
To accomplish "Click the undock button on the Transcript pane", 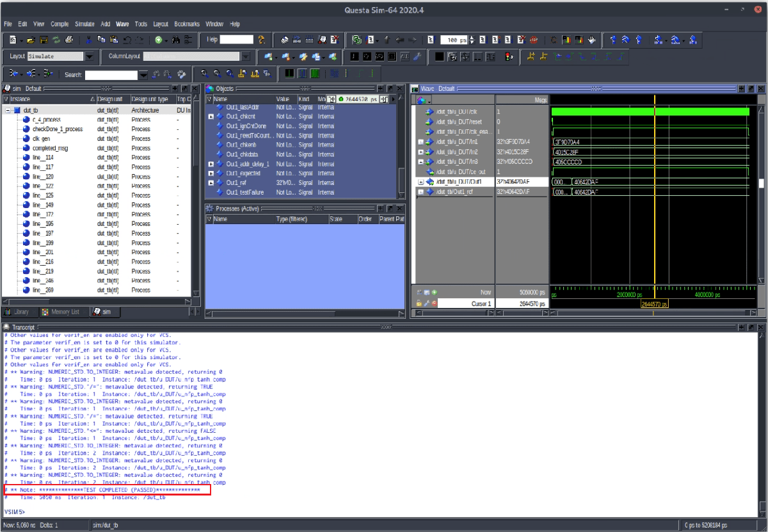I will (x=750, y=327).
